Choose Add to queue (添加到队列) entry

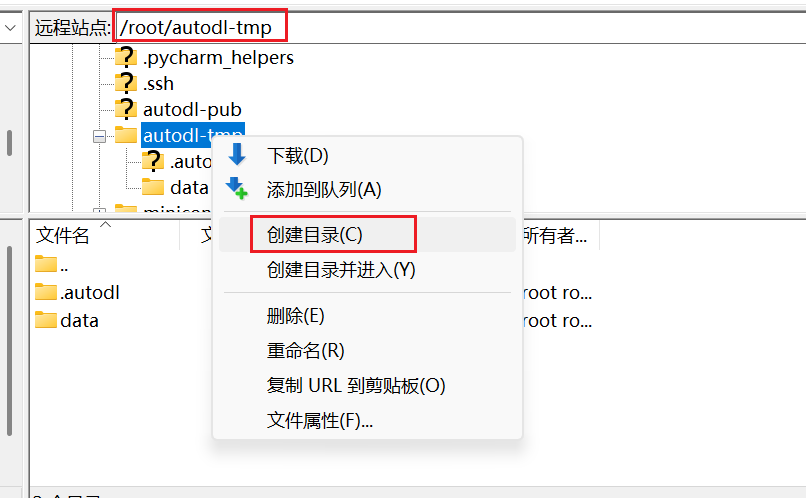tap(367, 190)
